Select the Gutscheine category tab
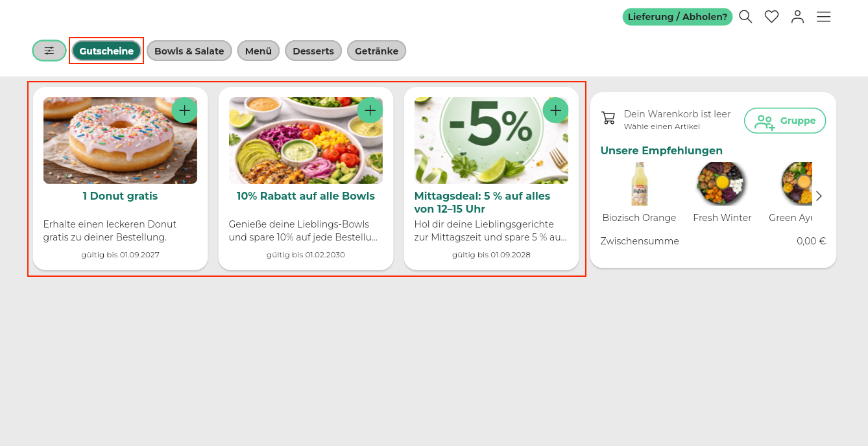The image size is (868, 446). tap(106, 51)
